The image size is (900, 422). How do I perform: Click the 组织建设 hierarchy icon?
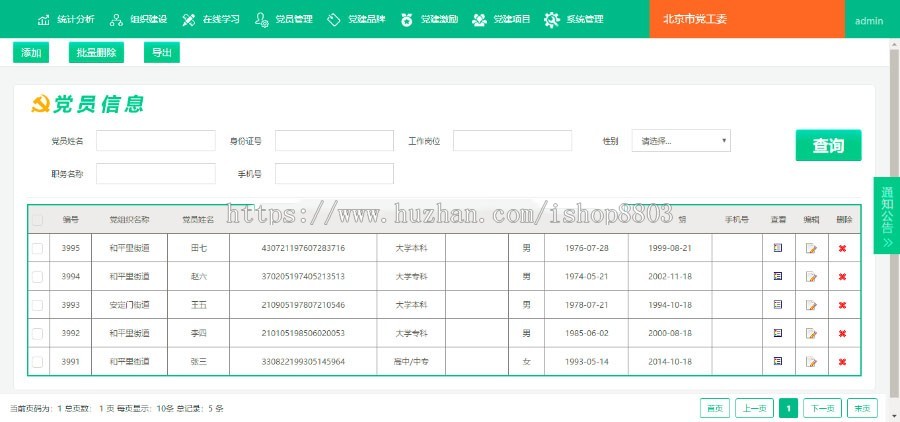(116, 20)
